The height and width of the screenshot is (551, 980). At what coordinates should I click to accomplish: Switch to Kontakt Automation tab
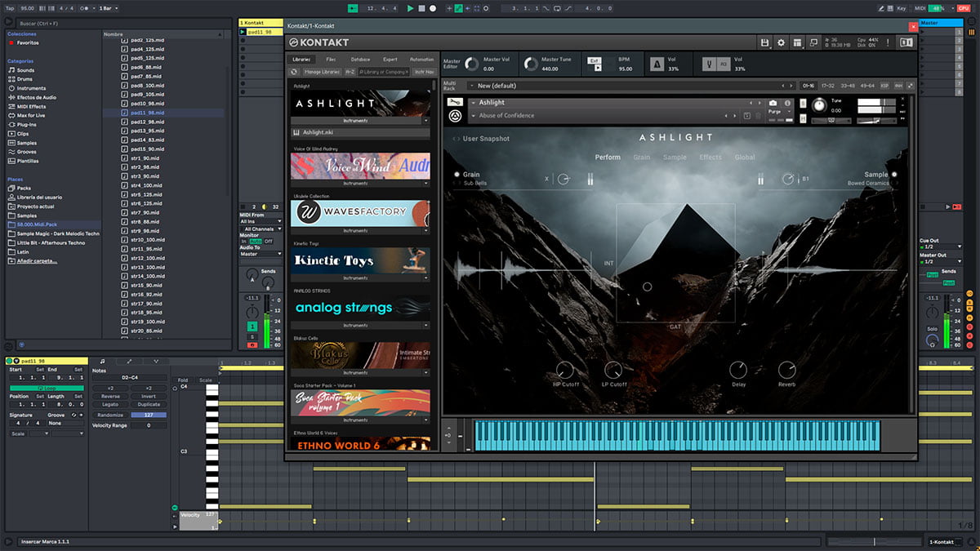[x=421, y=60]
